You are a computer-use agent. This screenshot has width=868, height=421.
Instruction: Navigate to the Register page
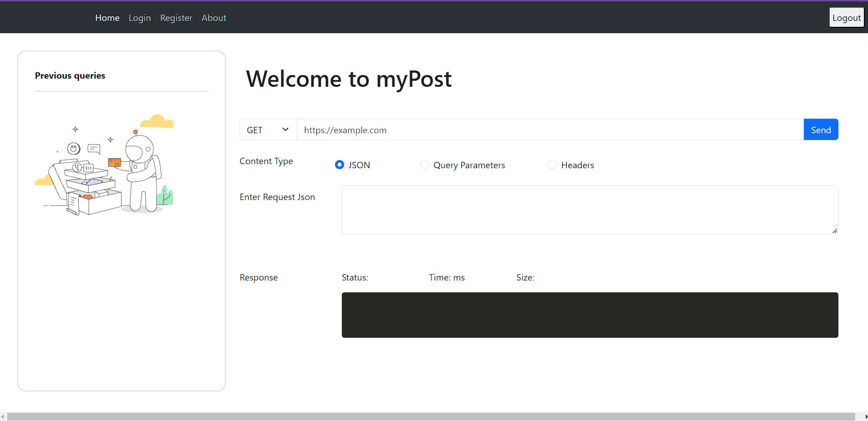click(176, 18)
